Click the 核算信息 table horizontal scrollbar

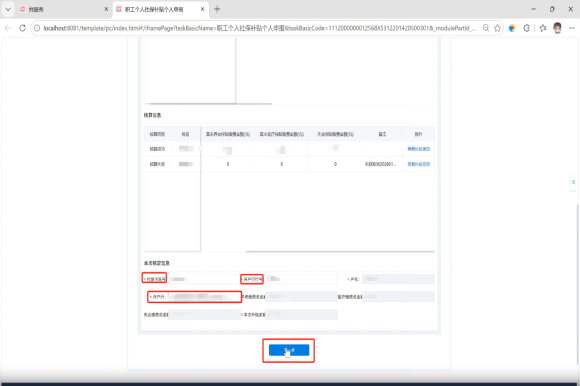click(340, 251)
